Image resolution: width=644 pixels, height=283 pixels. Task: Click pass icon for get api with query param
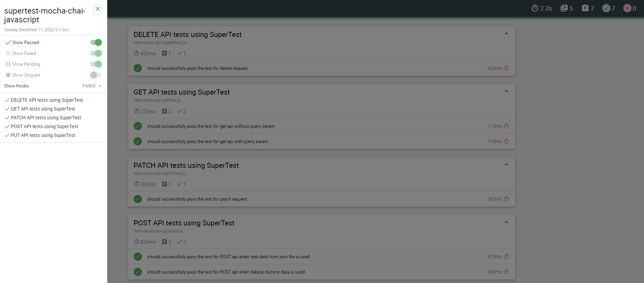tap(138, 141)
